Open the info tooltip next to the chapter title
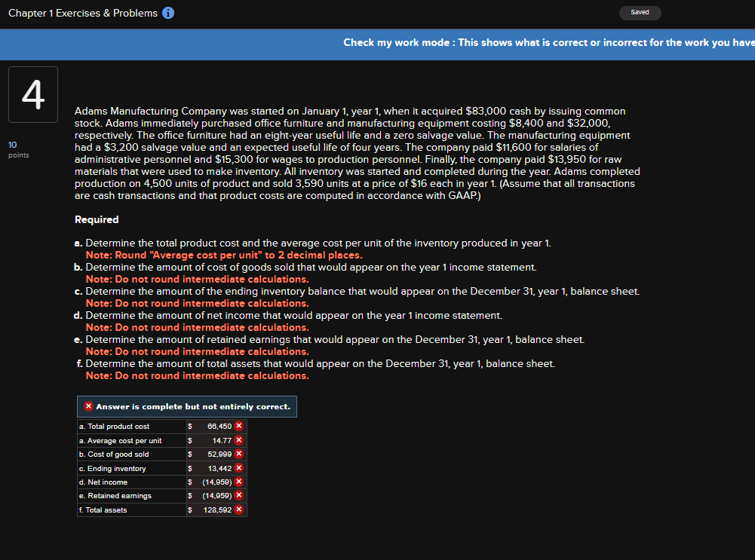 point(167,12)
